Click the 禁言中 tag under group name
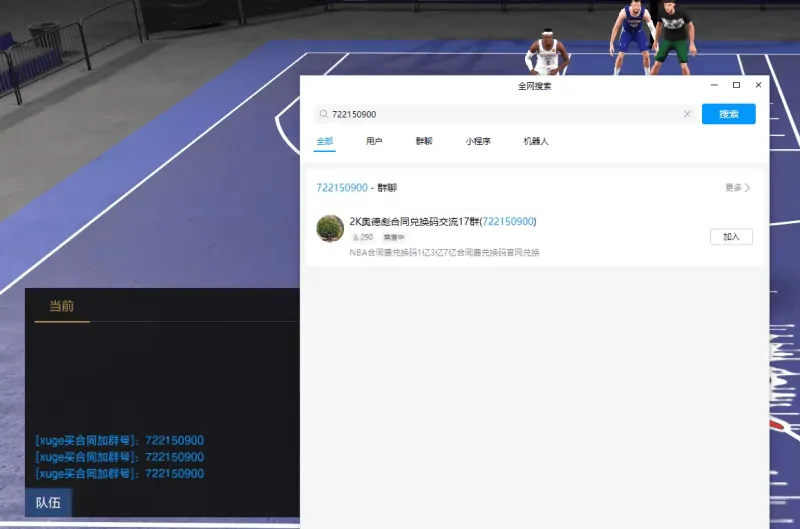Screen dimensions: 800x529 pyautogui.click(x=394, y=238)
